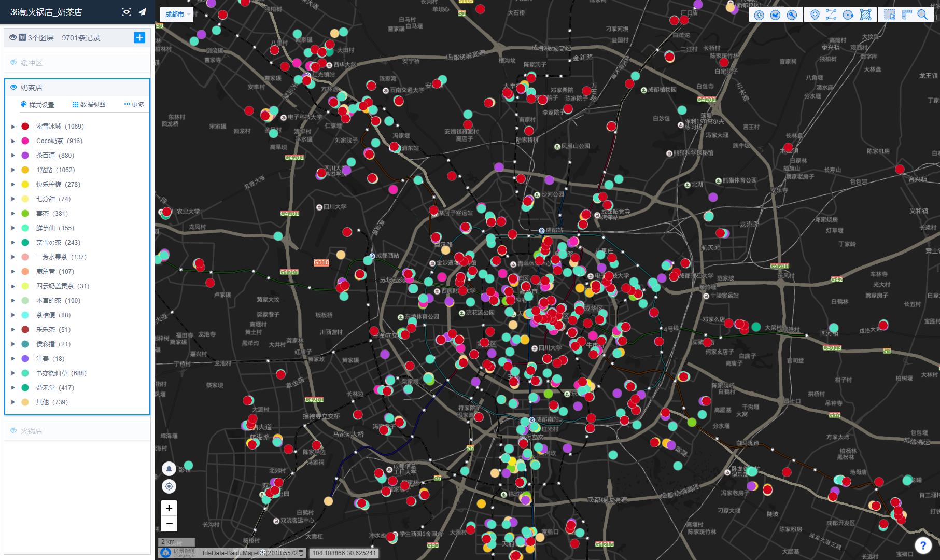The width and height of the screenshot is (940, 560).
Task: Click the 喜茶 green color swatch
Action: pyautogui.click(x=25, y=214)
